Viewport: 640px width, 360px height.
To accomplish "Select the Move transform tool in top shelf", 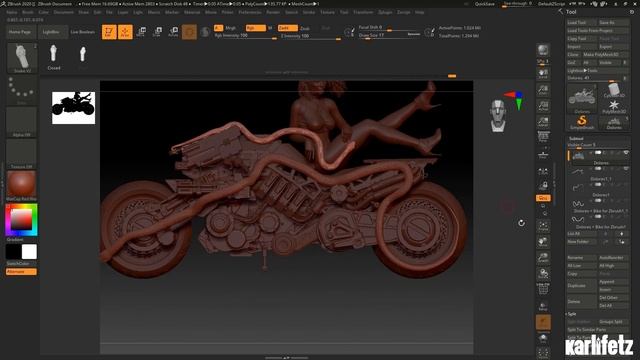I will coord(141,32).
